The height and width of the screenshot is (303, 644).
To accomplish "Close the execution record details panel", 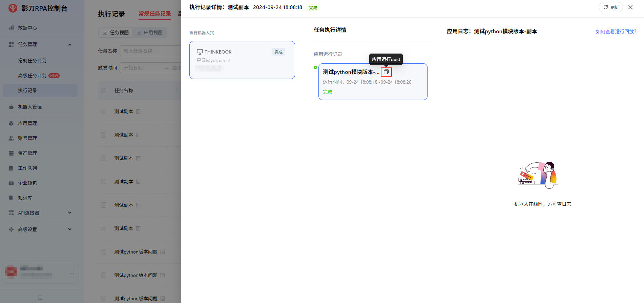I will pos(630,7).
